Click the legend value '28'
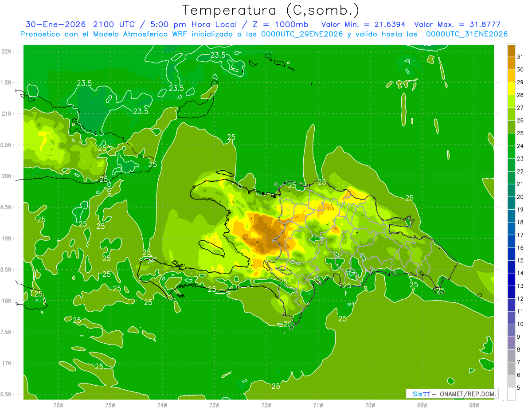 point(520,95)
